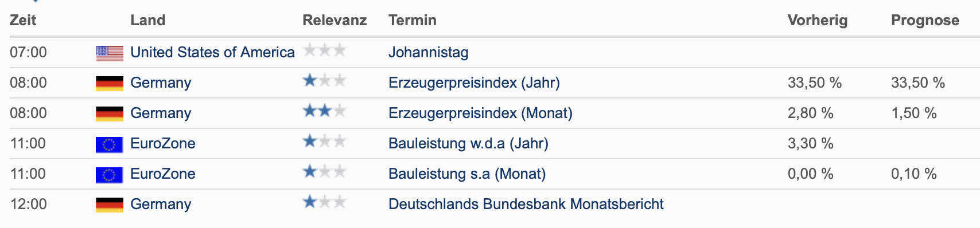Open Bauleistung w.d.a (Jahr) event
Screen dimensions: 980x228
point(468,144)
